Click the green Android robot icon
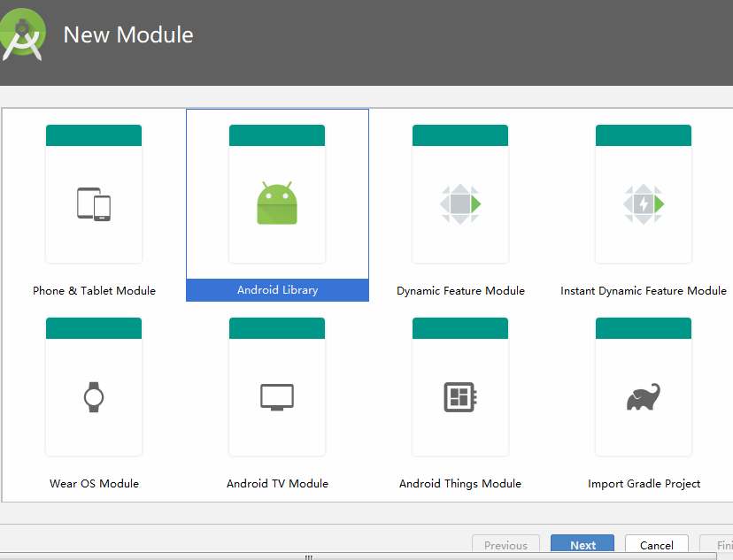This screenshot has width=733, height=560. coord(277,203)
